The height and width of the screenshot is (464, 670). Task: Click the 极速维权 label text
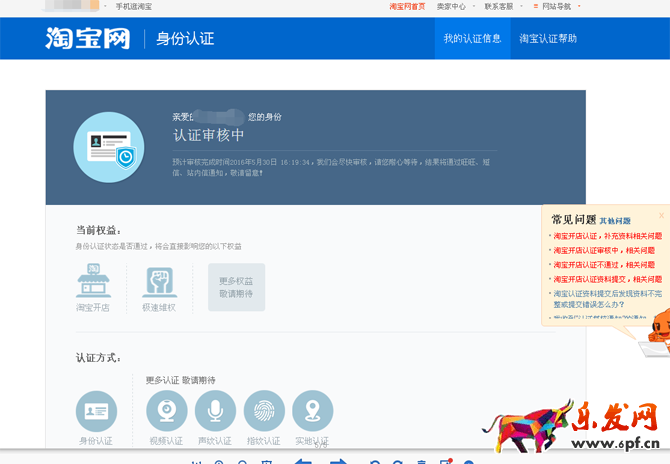[159, 308]
